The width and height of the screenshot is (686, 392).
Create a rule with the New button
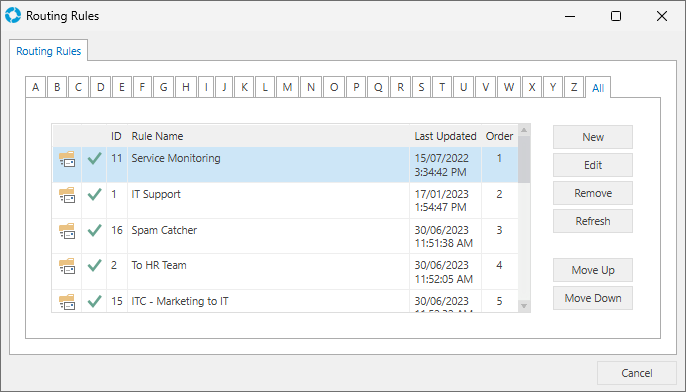[593, 137]
